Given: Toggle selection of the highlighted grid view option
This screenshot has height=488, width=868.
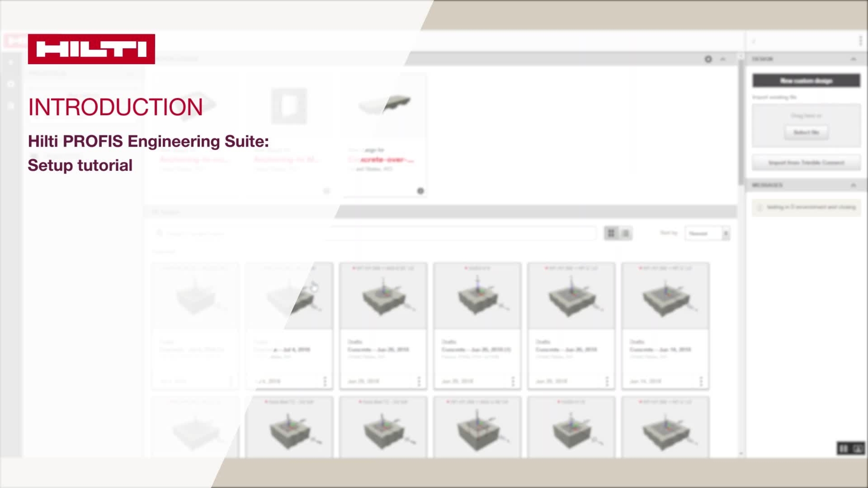Looking at the screenshot, I should point(611,233).
